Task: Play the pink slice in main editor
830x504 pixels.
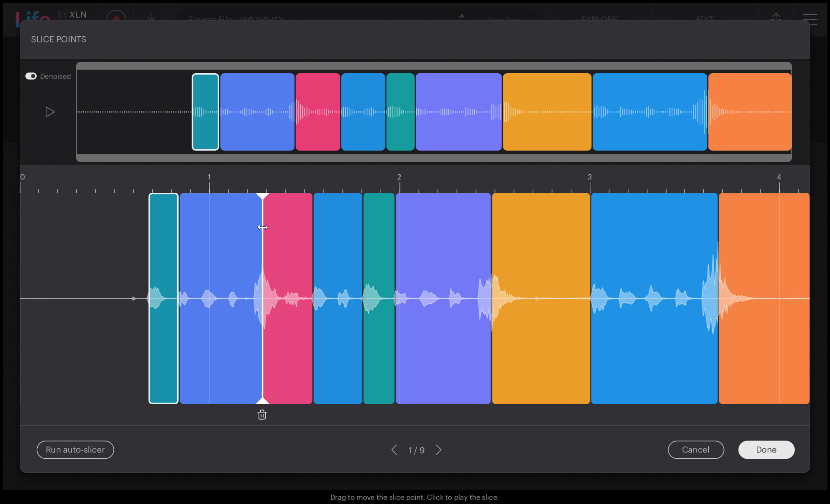Action: pos(287,298)
